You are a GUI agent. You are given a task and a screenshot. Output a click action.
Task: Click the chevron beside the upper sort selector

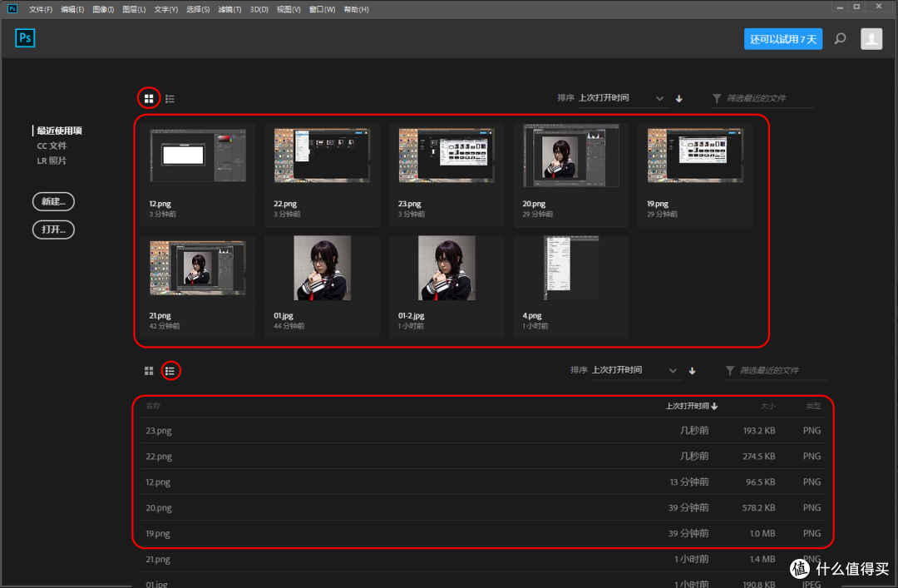point(660,98)
